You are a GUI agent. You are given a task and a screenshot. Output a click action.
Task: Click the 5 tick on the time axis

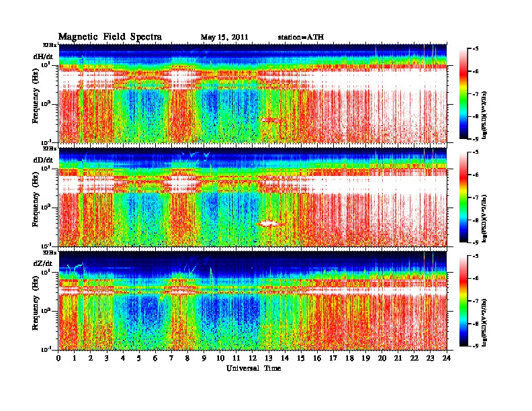[139, 358]
